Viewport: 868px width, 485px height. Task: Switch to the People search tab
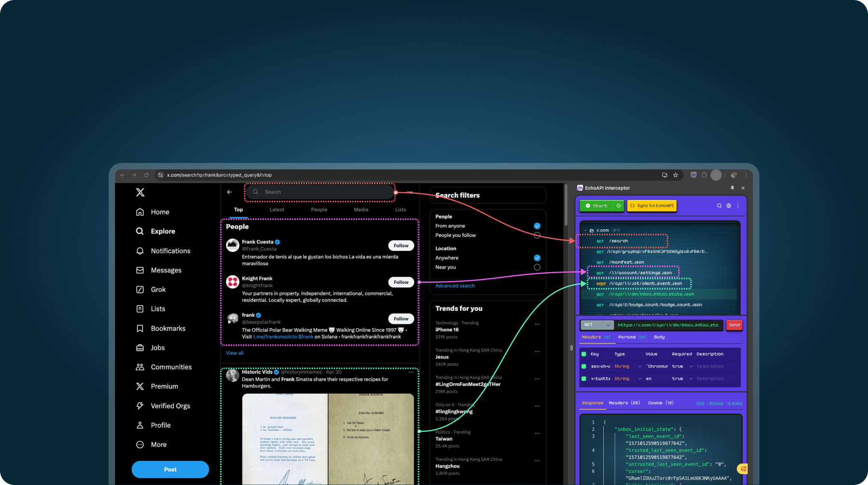[x=319, y=209]
